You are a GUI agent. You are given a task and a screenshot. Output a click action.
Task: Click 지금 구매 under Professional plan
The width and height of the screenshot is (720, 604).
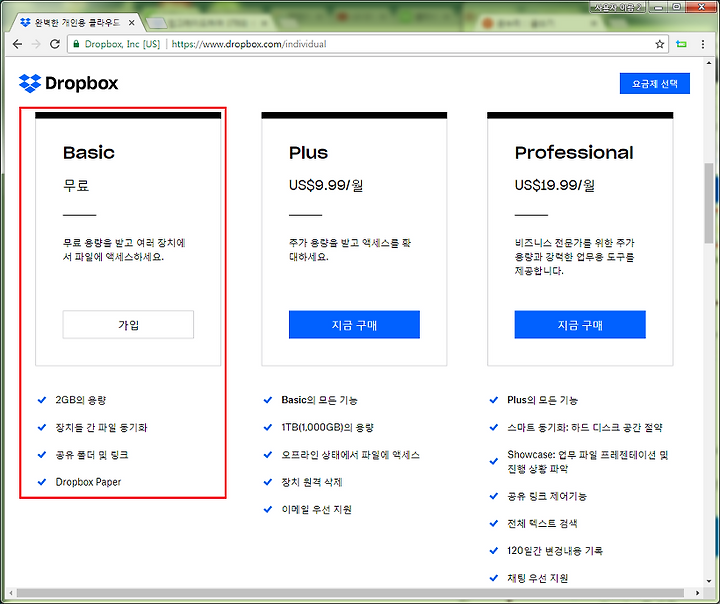[x=580, y=325]
